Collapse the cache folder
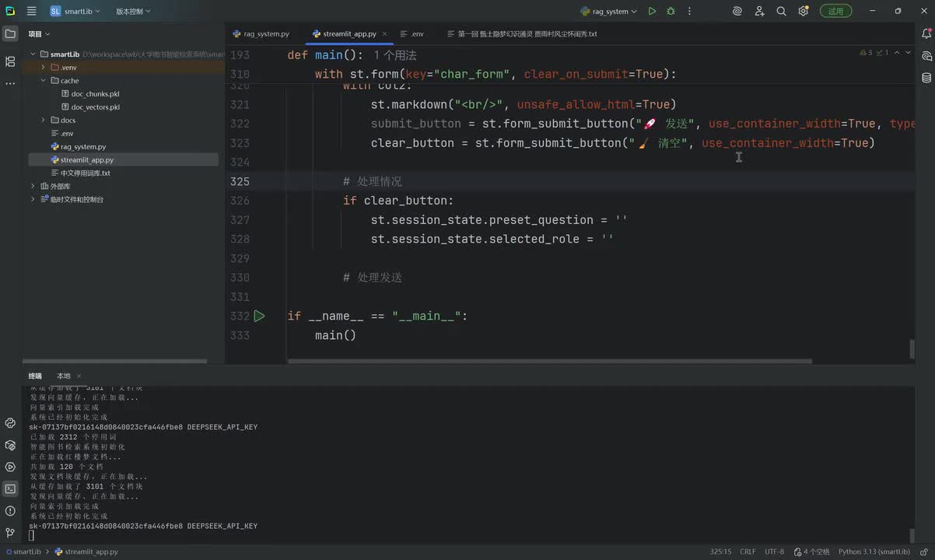The image size is (935, 560). (44, 81)
